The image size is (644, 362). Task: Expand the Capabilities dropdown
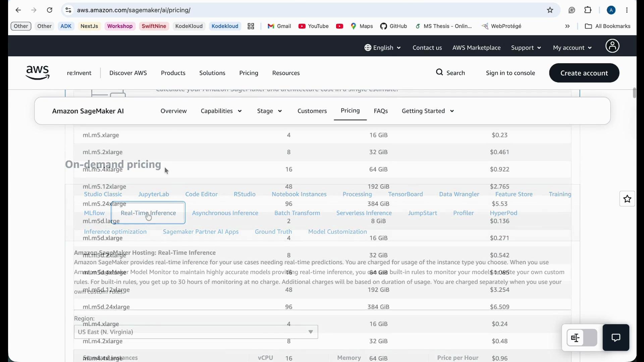[x=221, y=111]
